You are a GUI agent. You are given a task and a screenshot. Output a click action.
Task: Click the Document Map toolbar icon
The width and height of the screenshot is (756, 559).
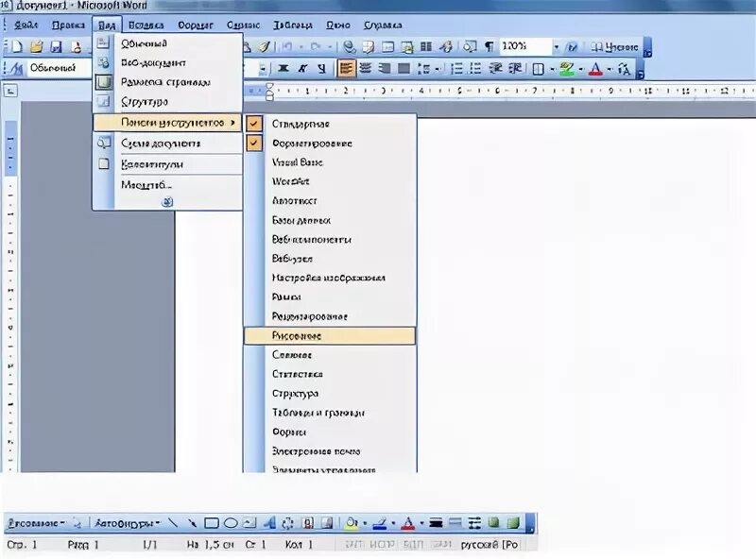pos(470,47)
